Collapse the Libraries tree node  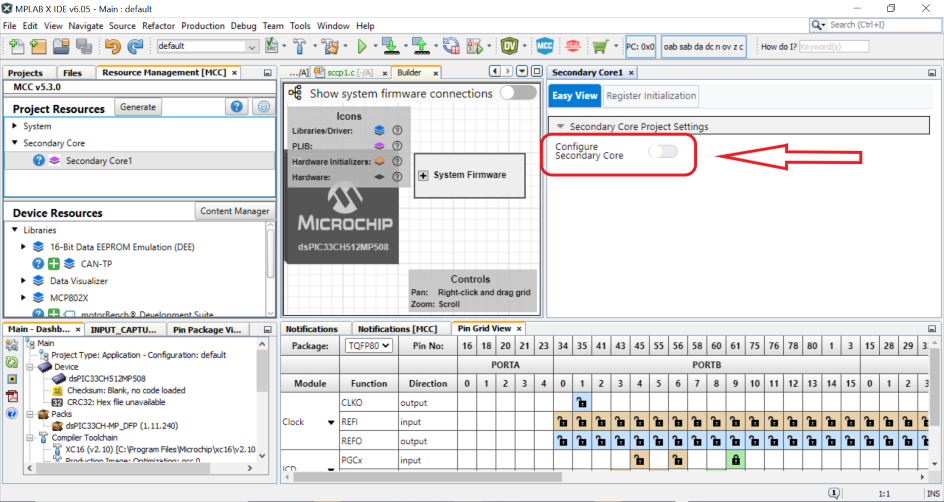(15, 230)
